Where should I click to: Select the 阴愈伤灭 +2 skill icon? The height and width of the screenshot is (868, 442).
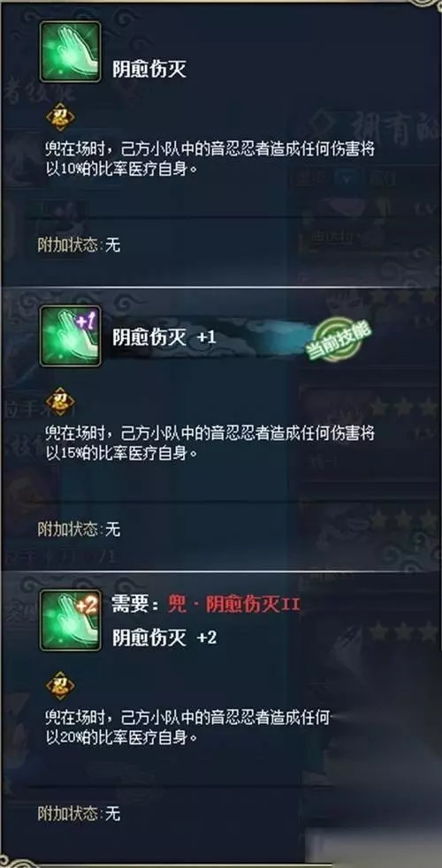71,620
